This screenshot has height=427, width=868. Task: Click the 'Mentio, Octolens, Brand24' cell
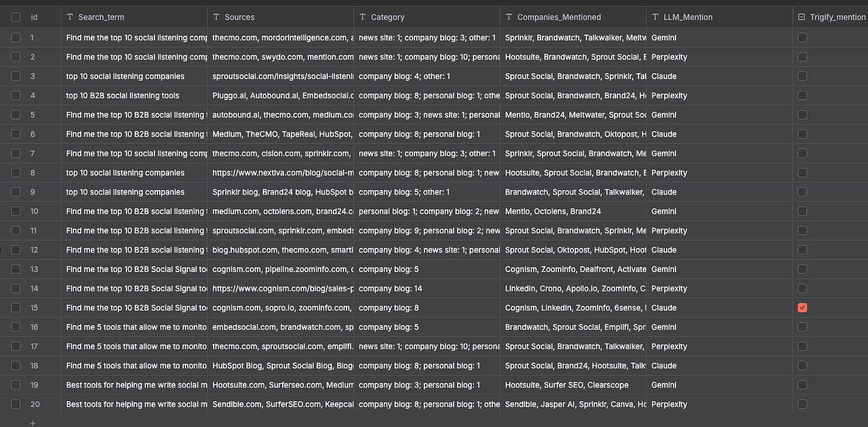click(x=573, y=211)
